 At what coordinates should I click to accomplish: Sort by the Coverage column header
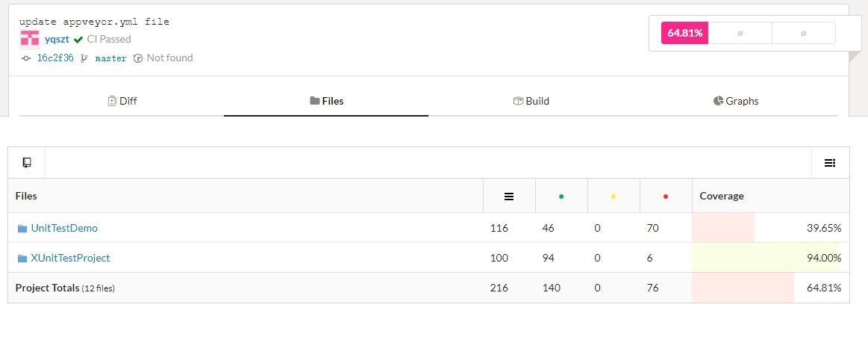click(x=722, y=196)
